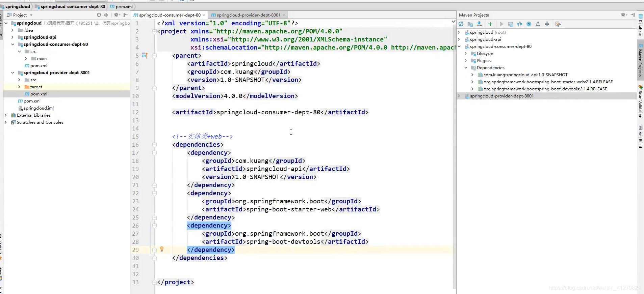Collapse Dependencies node in Maven panel
Image resolution: width=644 pixels, height=294 pixels.
pyautogui.click(x=466, y=68)
